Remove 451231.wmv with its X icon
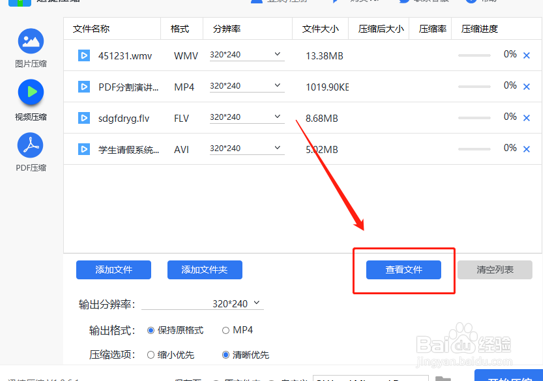Viewport: 543px width, 381px height. point(526,55)
